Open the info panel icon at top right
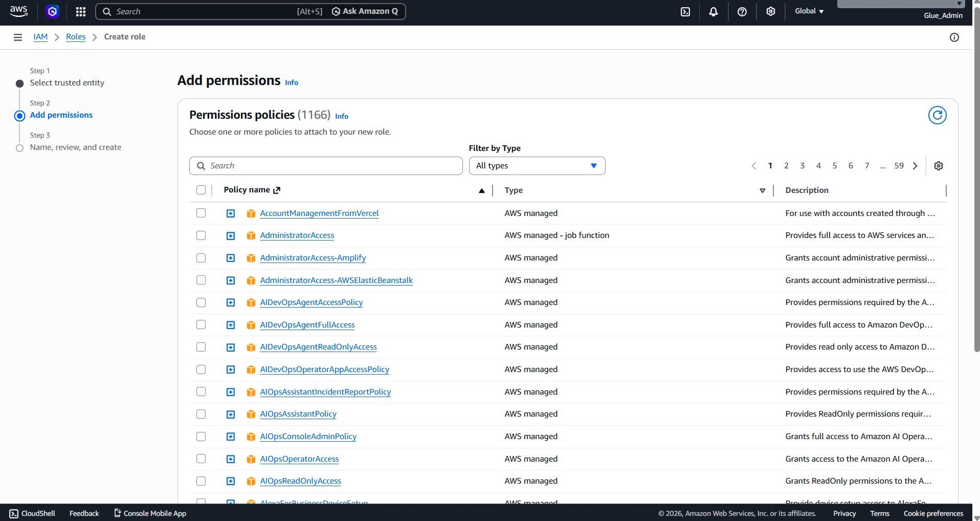Image resolution: width=980 pixels, height=521 pixels. tap(954, 37)
